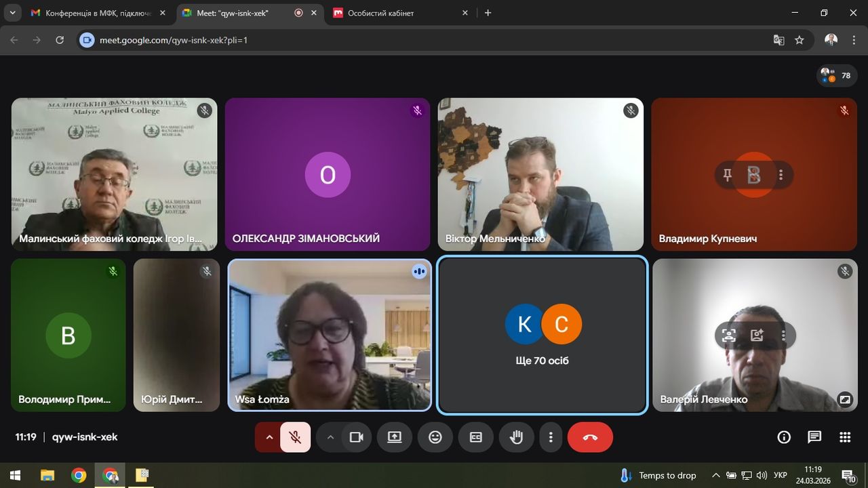Leave the call with the red hang-up button
868x488 pixels.
click(x=590, y=437)
